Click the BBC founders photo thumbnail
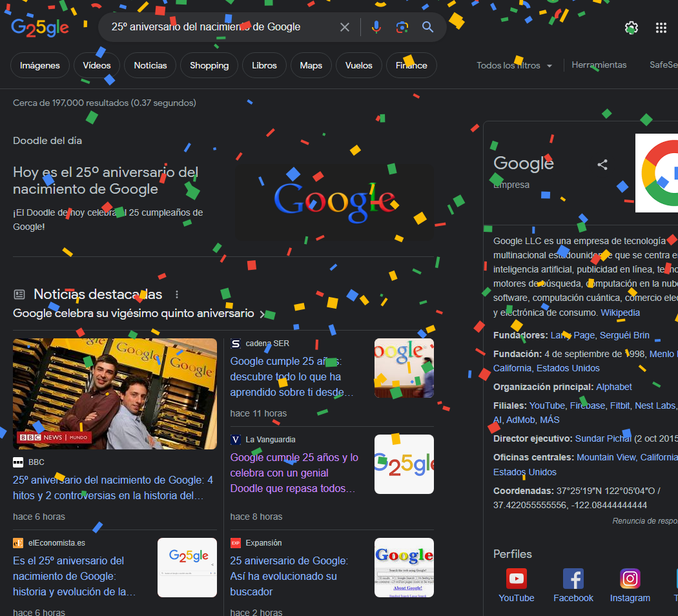 tap(115, 393)
